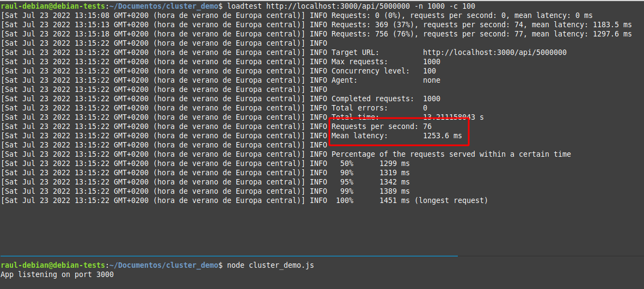This screenshot has width=644, height=289.
Task: Click the 'Completed requests: 1000' line
Action: click(x=385, y=99)
